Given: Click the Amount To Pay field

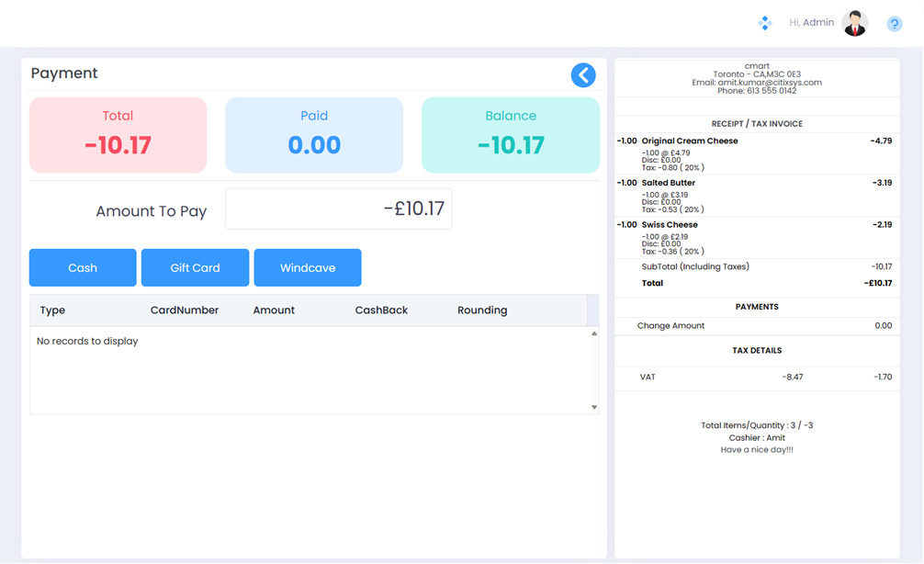Looking at the screenshot, I should (x=338, y=209).
